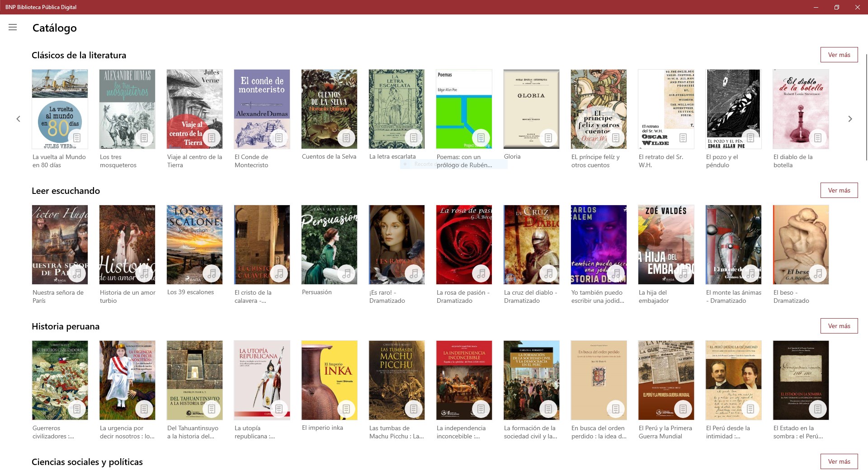Viewport: 868px width, 470px height.
Task: Open the Yo también puedo escribir cover
Action: 599,244
